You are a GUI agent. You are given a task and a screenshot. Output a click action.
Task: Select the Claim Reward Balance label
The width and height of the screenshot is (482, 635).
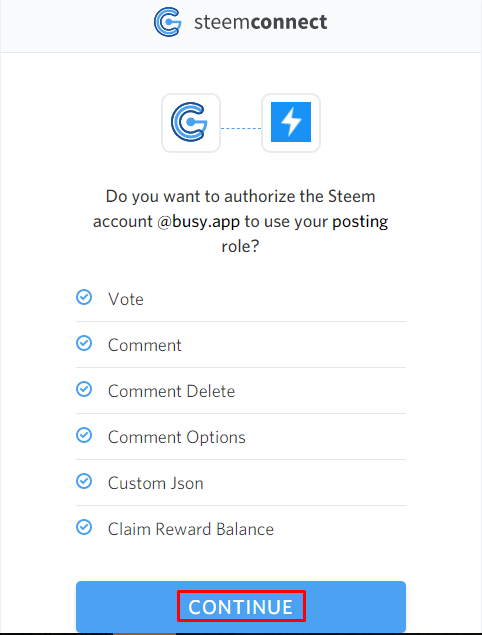click(191, 529)
